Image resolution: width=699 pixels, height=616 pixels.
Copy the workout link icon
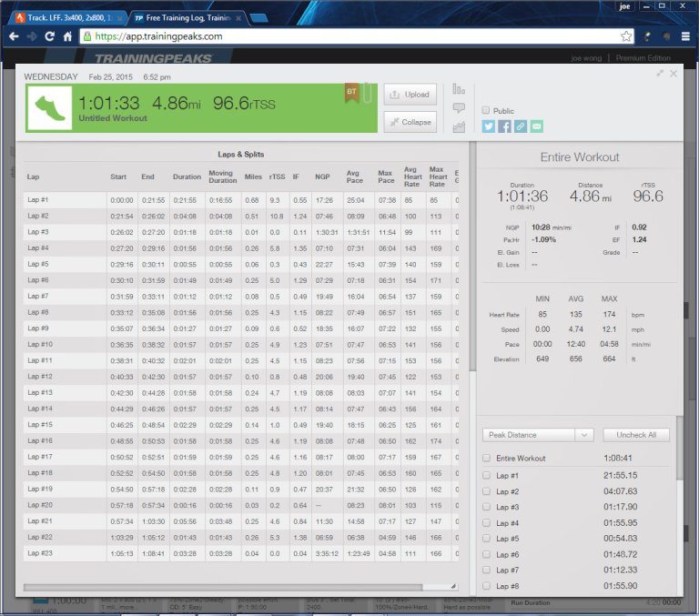tap(521, 126)
